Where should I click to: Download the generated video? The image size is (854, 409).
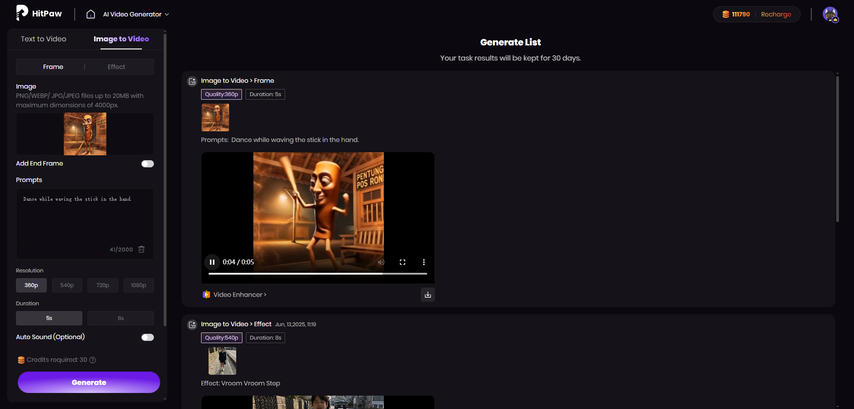[x=427, y=294]
